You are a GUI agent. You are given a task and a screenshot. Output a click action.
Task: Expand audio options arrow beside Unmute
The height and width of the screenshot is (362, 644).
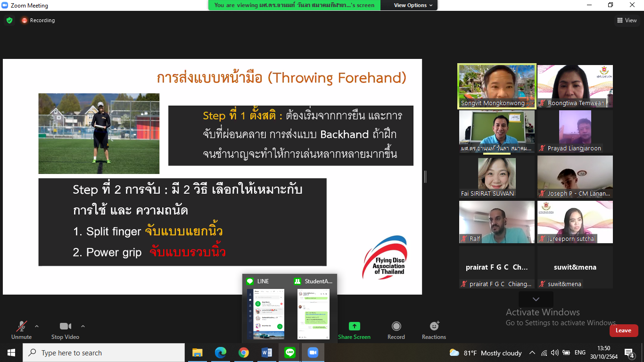(37, 326)
